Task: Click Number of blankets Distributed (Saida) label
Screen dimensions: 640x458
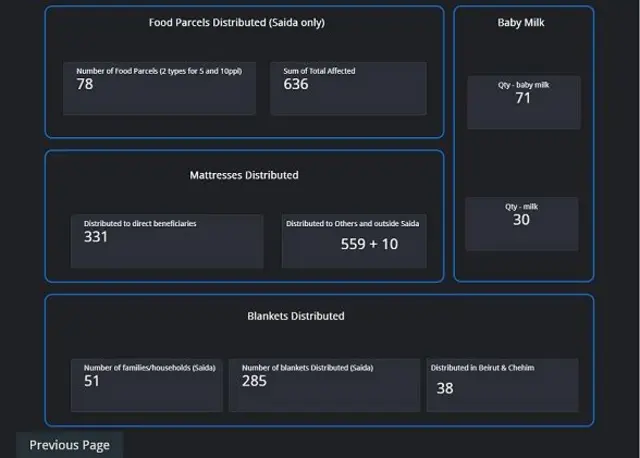Action: coord(307,368)
